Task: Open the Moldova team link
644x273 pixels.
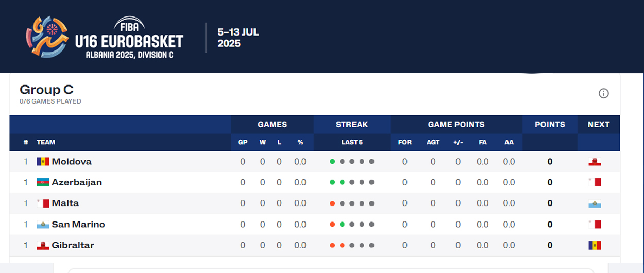Action: click(72, 162)
